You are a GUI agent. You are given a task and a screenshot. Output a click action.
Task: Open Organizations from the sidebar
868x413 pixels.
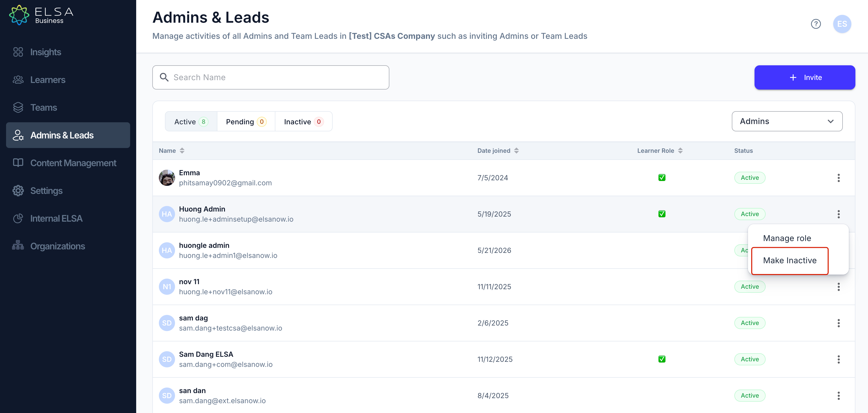click(x=68, y=246)
